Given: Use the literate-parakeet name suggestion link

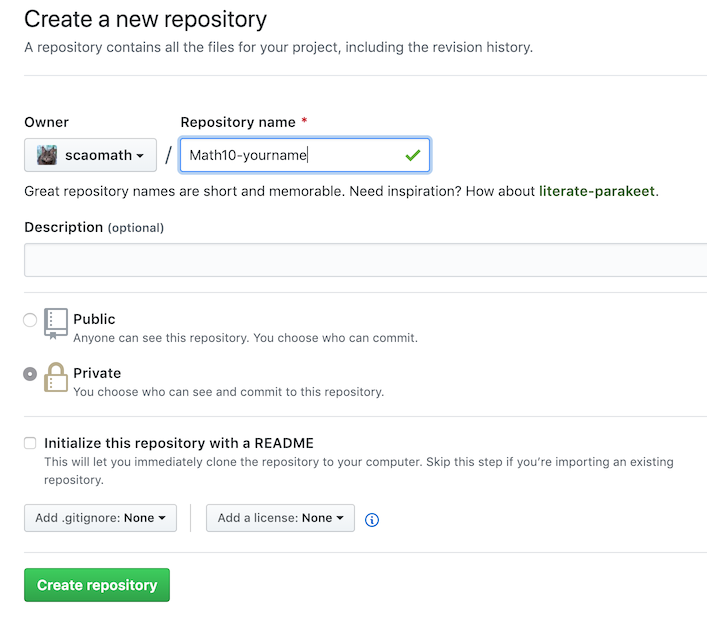Looking at the screenshot, I should 597,191.
